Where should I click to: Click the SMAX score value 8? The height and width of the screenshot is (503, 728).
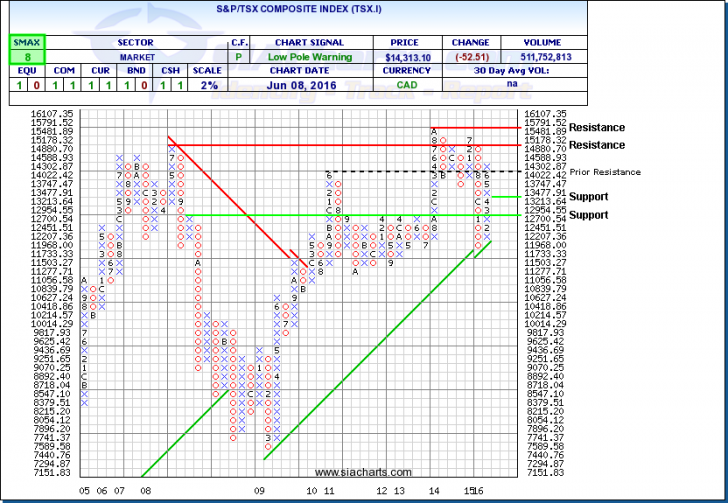tap(19, 59)
